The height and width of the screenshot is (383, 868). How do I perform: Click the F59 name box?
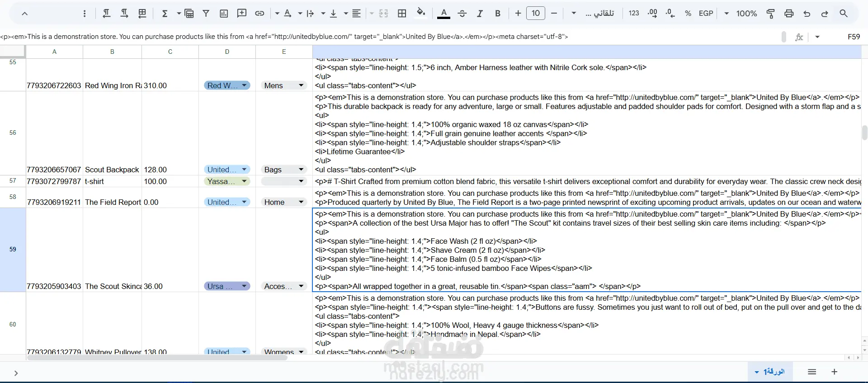pos(854,37)
